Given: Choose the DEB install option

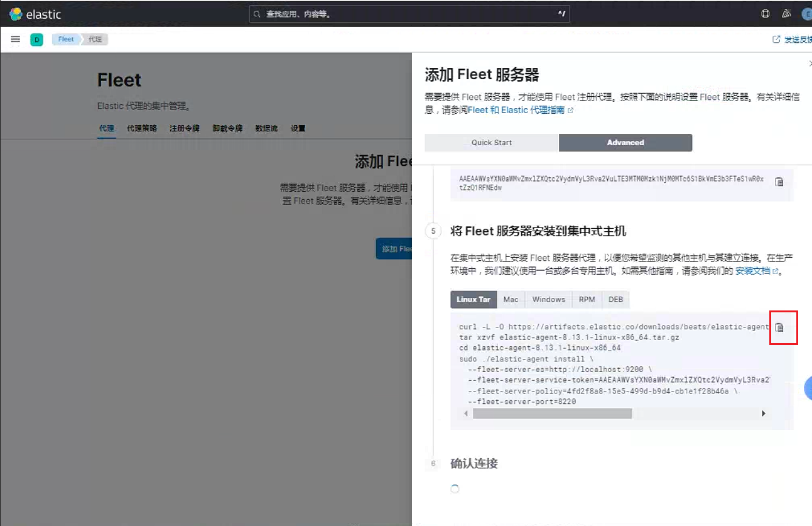Looking at the screenshot, I should [616, 299].
